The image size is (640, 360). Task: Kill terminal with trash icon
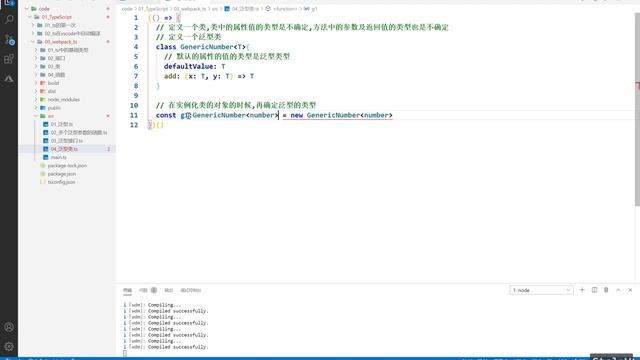606,290
